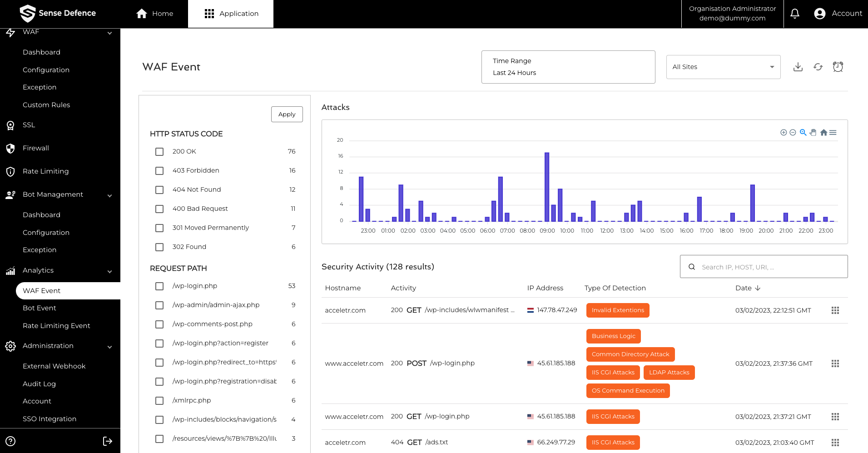Open the chart hamburger menu

pos(833,133)
